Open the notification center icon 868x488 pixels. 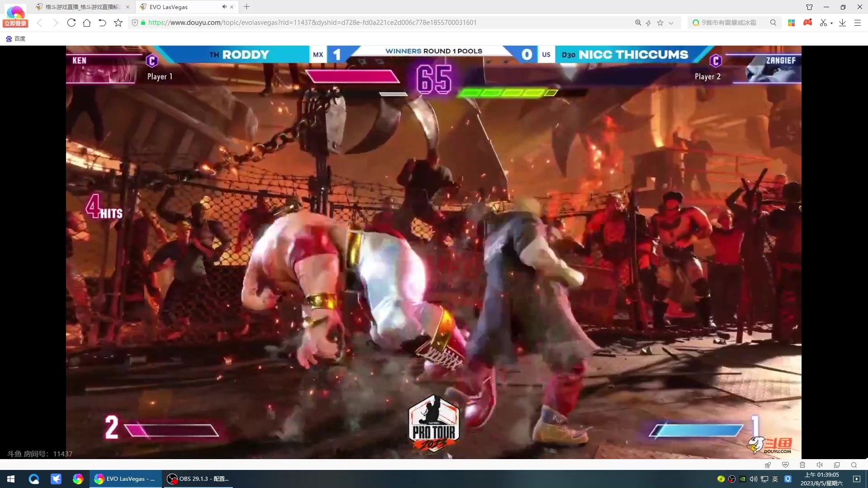pos(857,479)
